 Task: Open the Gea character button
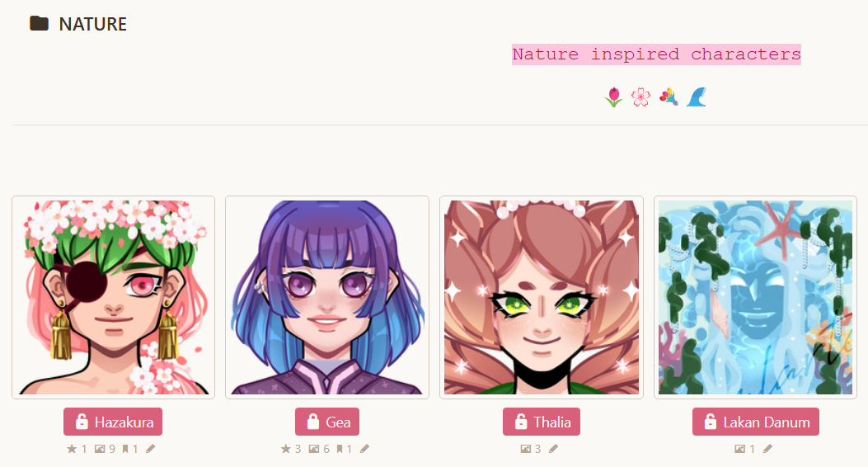pos(327,422)
